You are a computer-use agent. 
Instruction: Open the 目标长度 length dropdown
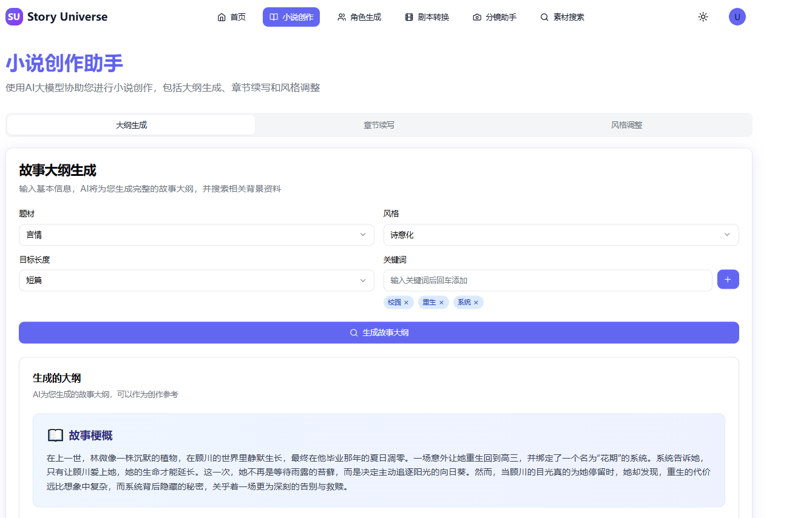[x=196, y=280]
